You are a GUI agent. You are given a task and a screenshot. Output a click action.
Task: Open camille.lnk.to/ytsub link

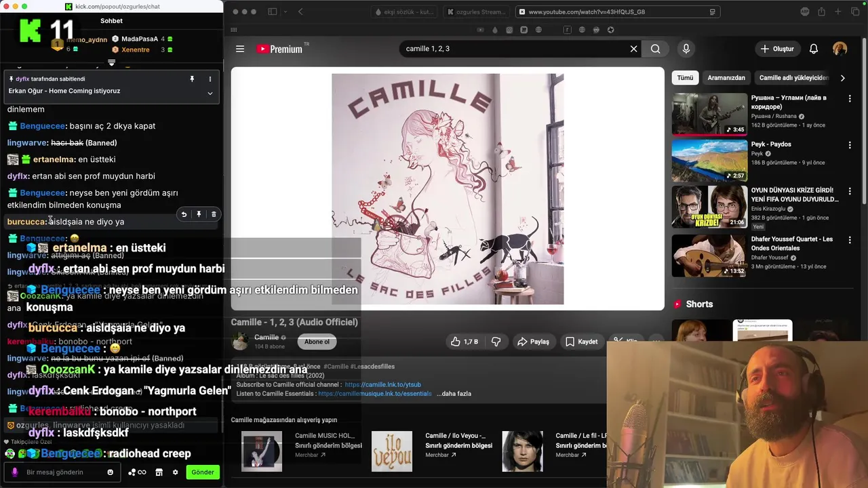pyautogui.click(x=382, y=384)
